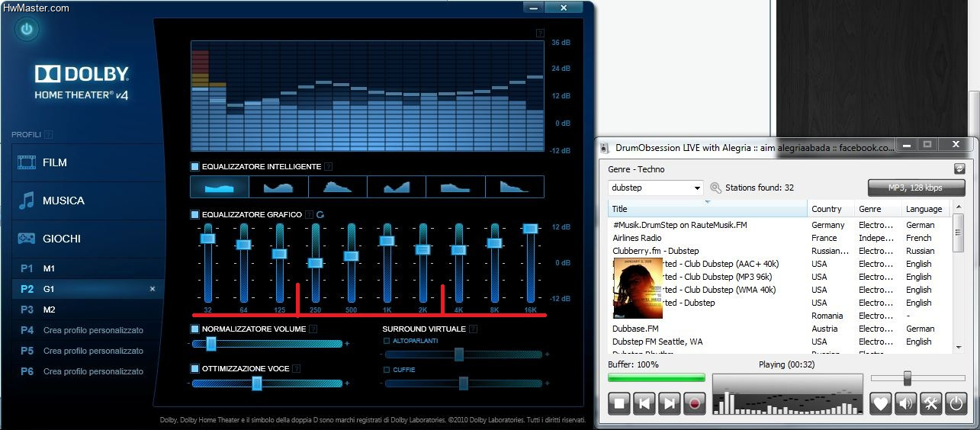The image size is (980, 430).
Task: Click the station search magnifier icon
Action: click(x=715, y=188)
